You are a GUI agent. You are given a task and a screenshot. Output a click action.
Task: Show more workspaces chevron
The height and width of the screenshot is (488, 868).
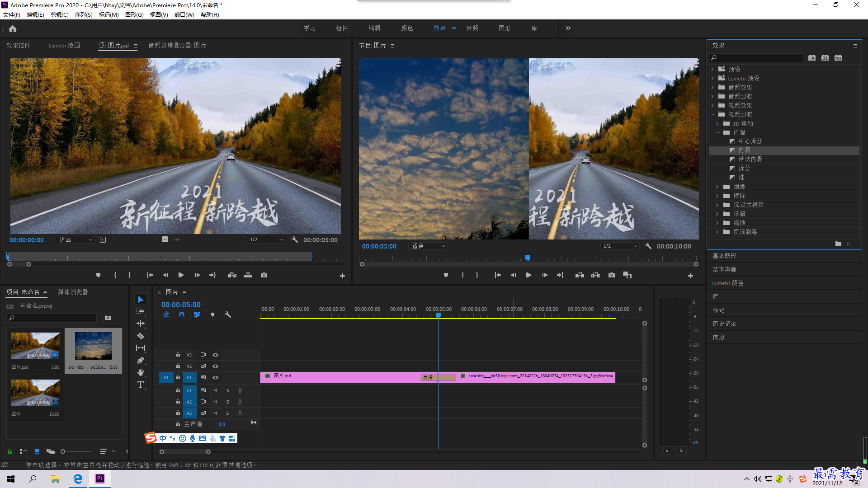pos(568,28)
